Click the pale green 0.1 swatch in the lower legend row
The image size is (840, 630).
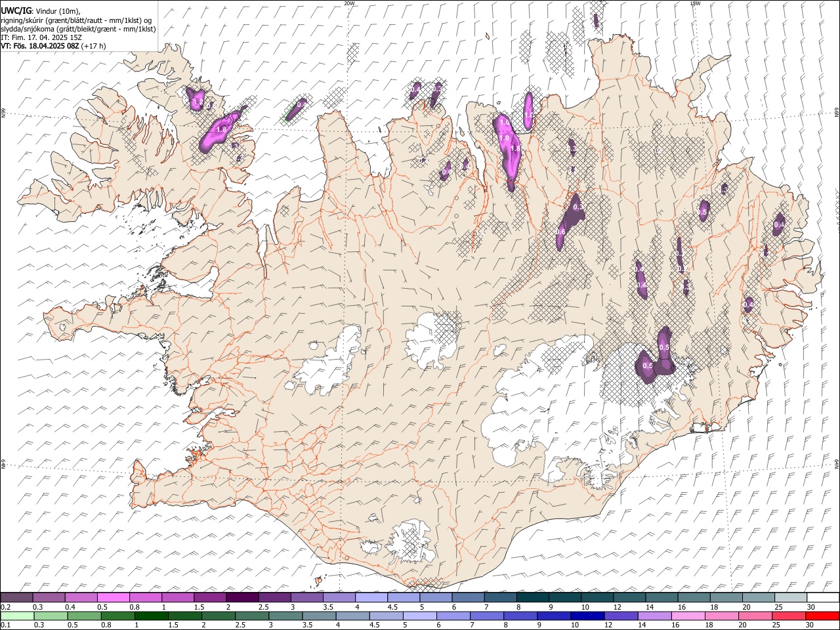pyautogui.click(x=17, y=616)
